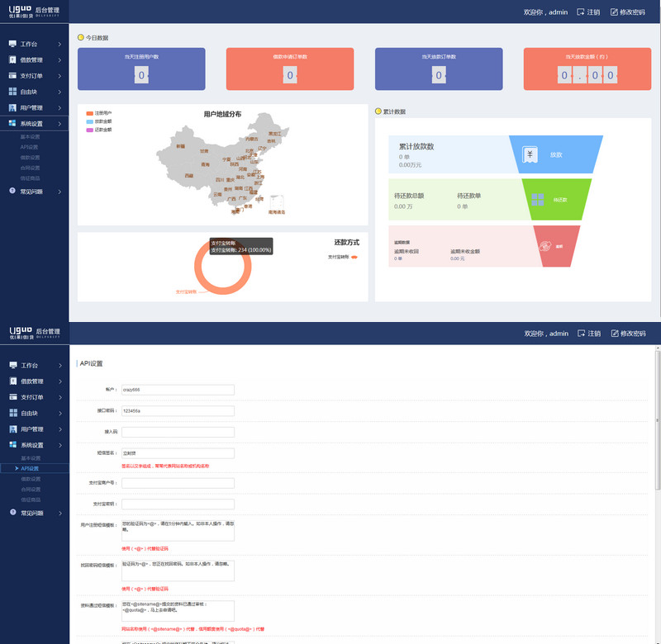The width and height of the screenshot is (661, 644).
Task: Click the 逾期 icon in red funnel
Action: [545, 246]
